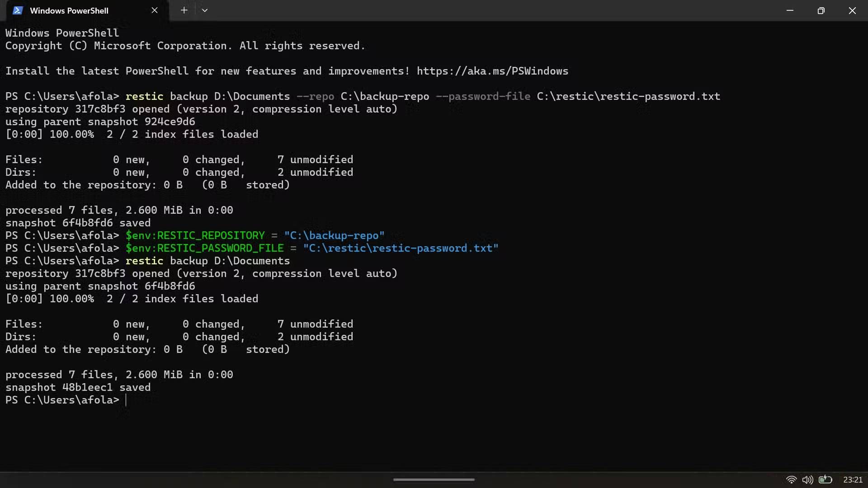The width and height of the screenshot is (868, 488).
Task: Open the https://aka.ms/PSWindows link
Action: (492, 71)
